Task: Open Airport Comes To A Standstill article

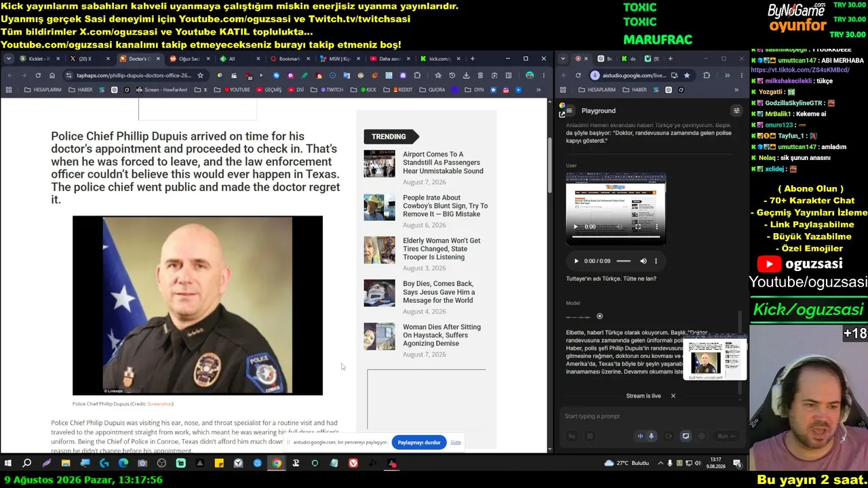Action: [443, 163]
